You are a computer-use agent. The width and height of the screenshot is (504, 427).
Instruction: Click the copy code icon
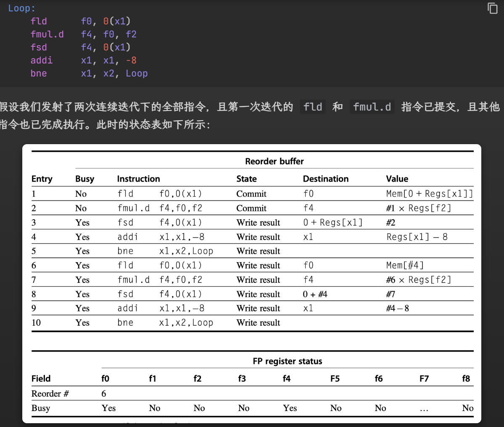tap(492, 8)
